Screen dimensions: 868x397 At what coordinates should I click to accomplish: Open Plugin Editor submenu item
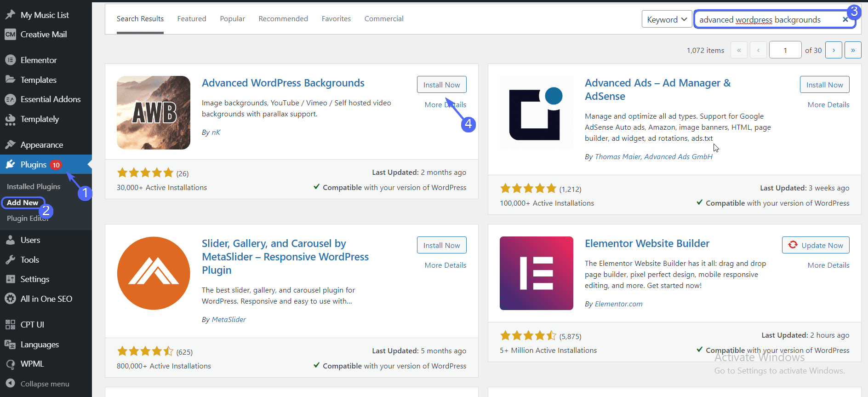coord(28,219)
